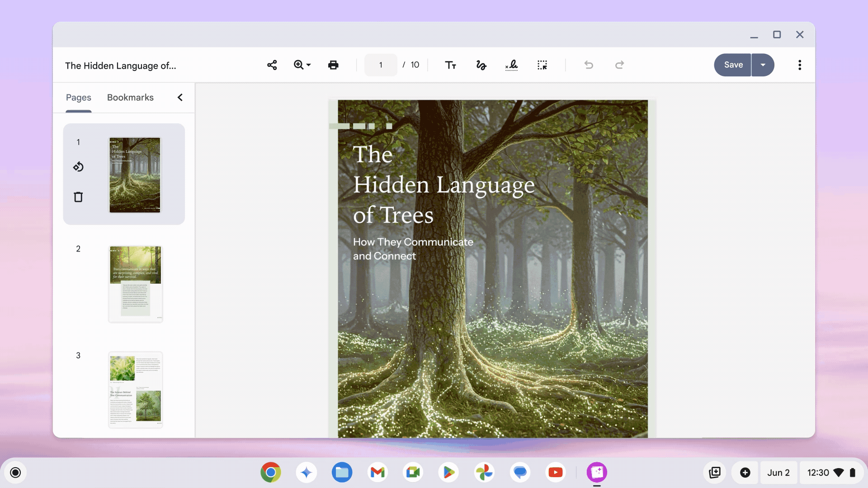The height and width of the screenshot is (488, 868).
Task: Print the document using printer icon
Action: coord(333,65)
